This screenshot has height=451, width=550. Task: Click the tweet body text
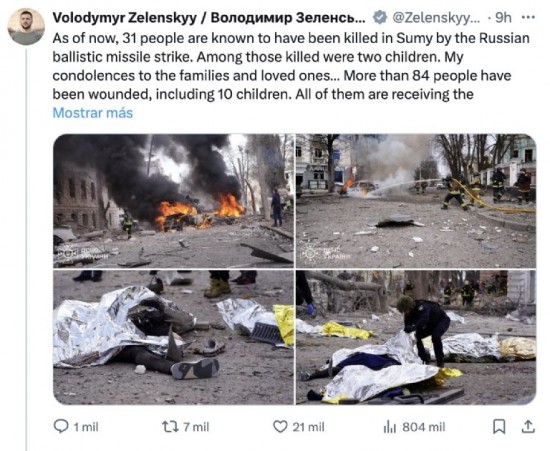tap(291, 66)
